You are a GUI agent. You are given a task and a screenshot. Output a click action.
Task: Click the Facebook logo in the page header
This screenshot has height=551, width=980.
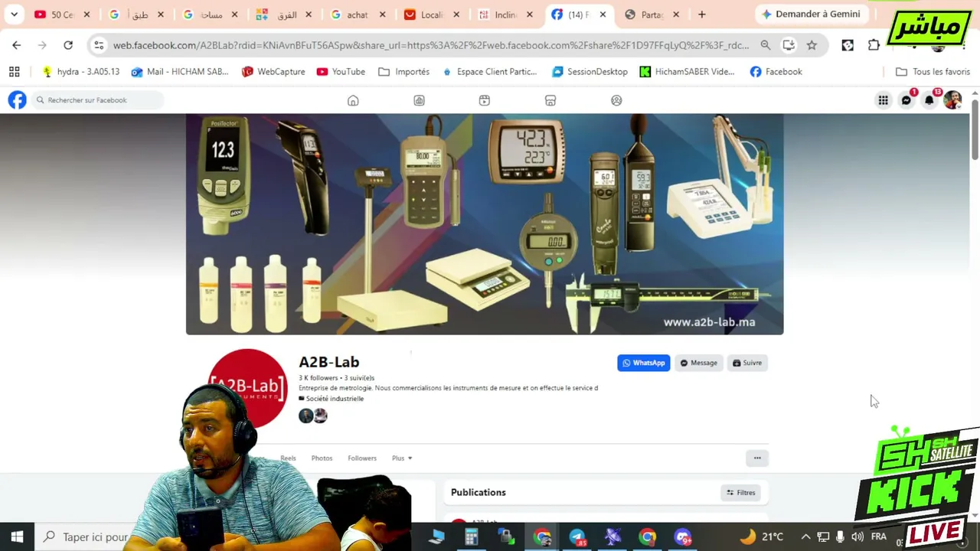(x=17, y=100)
